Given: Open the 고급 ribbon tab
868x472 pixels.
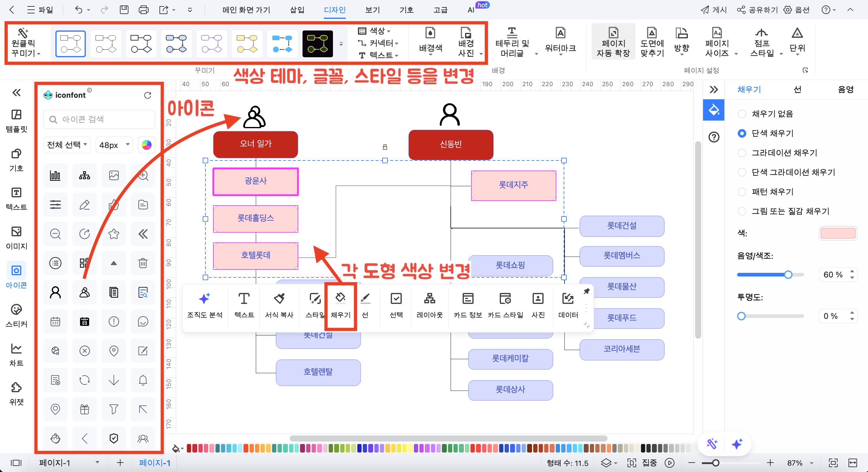Looking at the screenshot, I should click(x=440, y=10).
